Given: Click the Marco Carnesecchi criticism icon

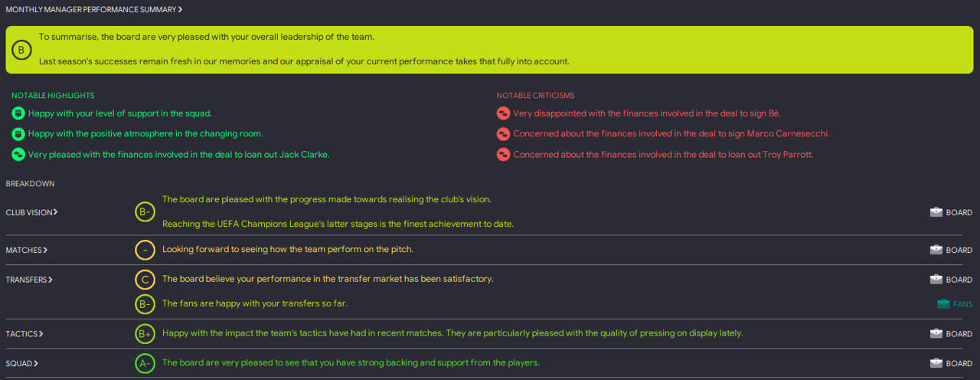Looking at the screenshot, I should [503, 134].
